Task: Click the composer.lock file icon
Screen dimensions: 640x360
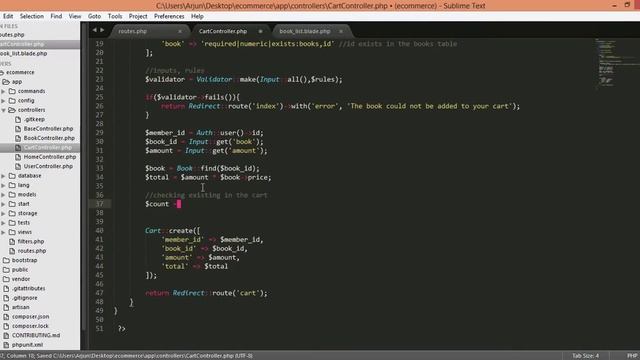Action: coord(6,326)
